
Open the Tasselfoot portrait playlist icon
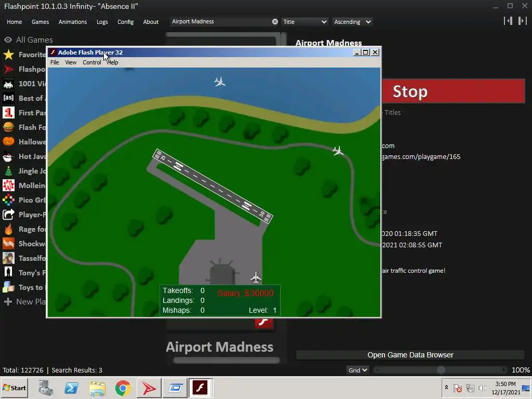point(8,258)
